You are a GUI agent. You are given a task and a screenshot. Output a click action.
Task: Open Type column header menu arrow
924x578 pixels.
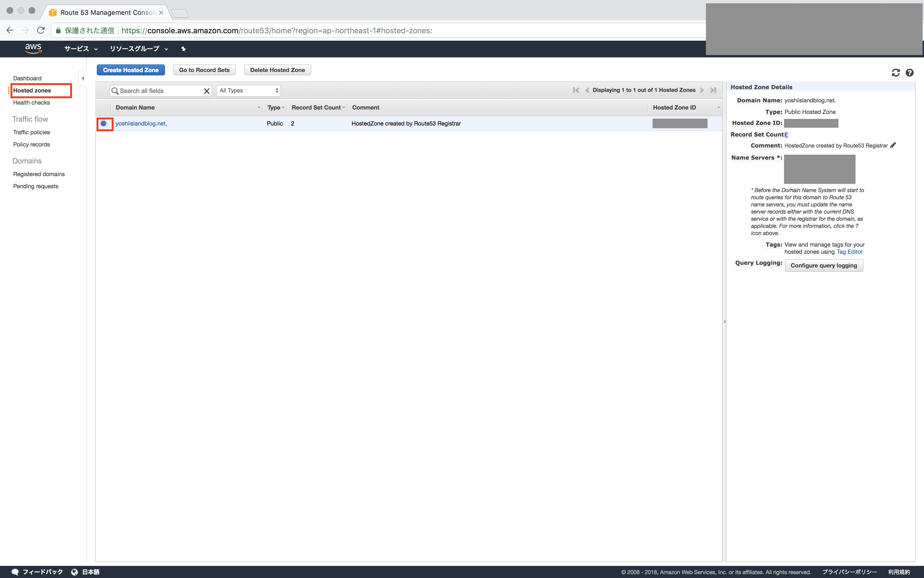tap(283, 108)
